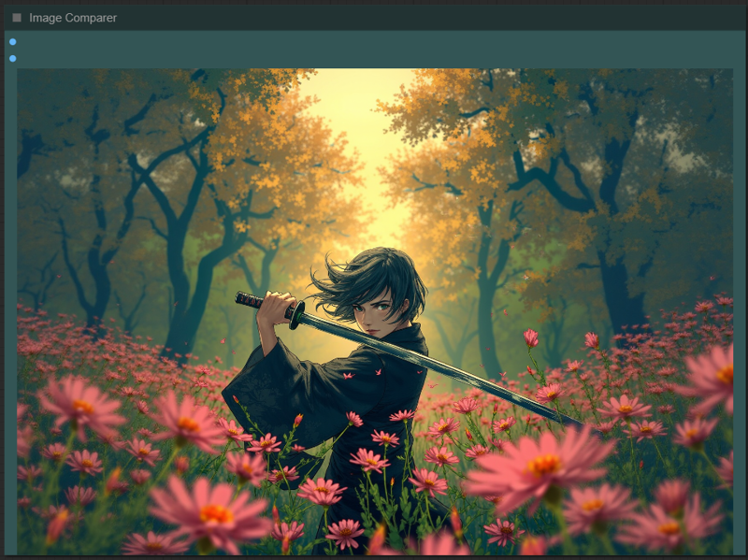The image size is (748, 560).
Task: Click the swordswoman comparison image preview
Action: tap(375, 311)
